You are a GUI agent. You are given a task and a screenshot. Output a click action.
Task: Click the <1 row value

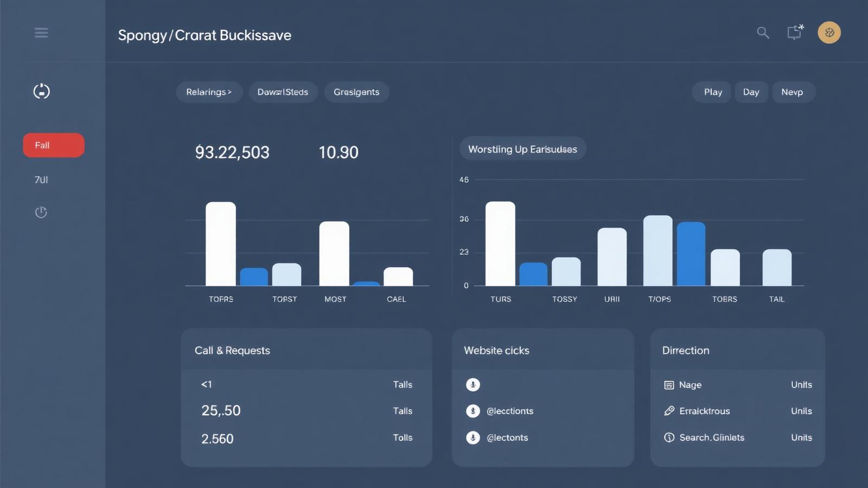tap(207, 384)
